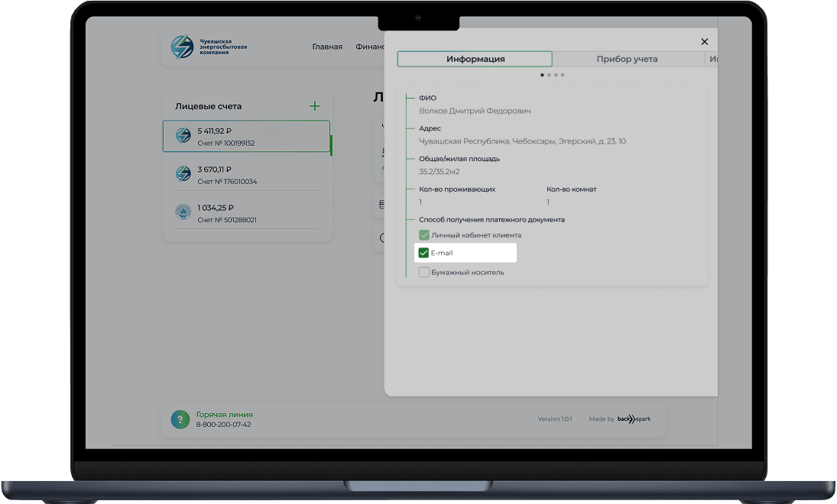
Task: Click the Горячая линия link
Action: point(224,415)
